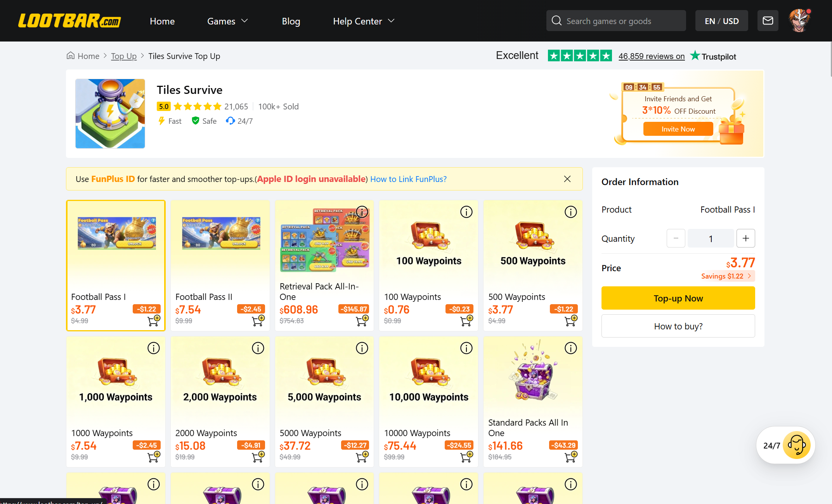Click the Trustpilot five-star rating
This screenshot has width=832, height=504.
tap(580, 56)
